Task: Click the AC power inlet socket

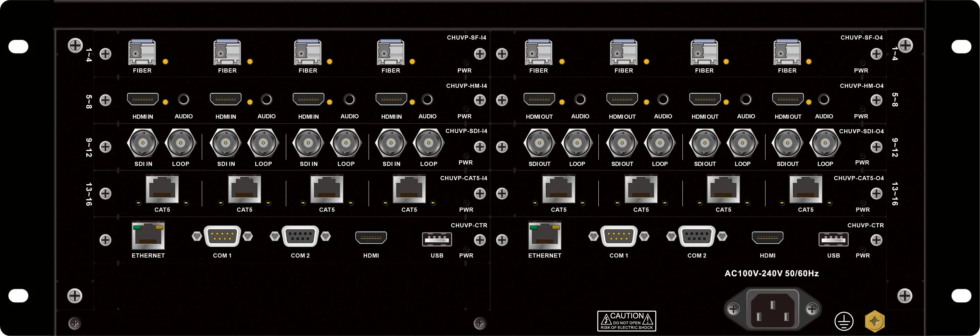Action: (x=772, y=309)
